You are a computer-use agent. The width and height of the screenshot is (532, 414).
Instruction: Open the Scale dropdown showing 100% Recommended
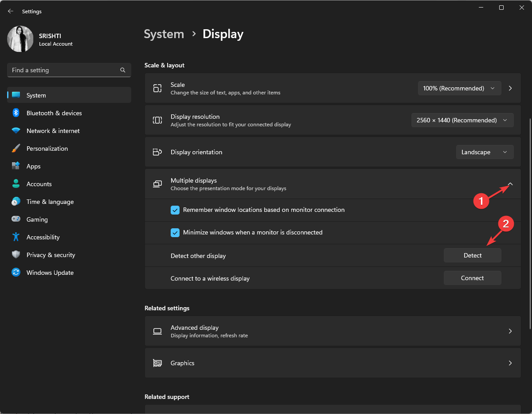coord(459,88)
